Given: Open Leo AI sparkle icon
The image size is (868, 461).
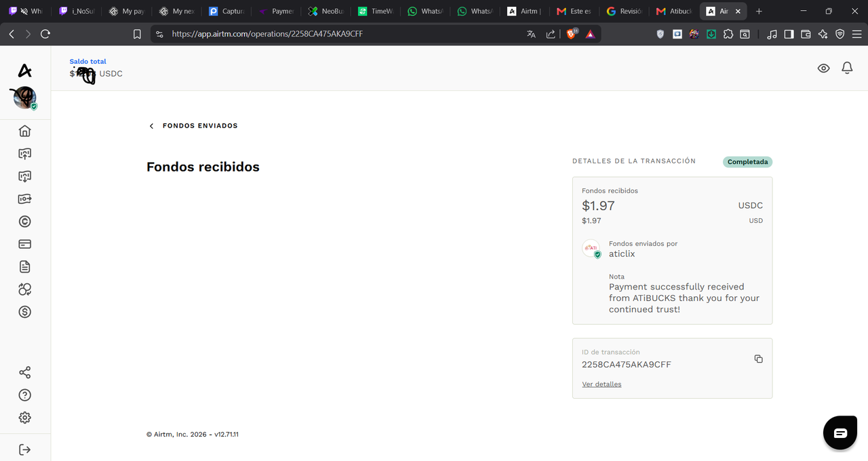Looking at the screenshot, I should [x=823, y=34].
